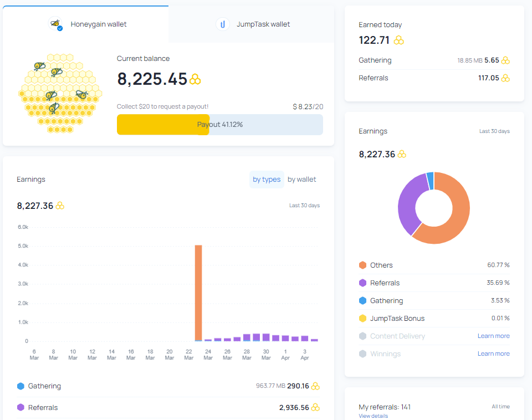Click the Honeygain bee wallet icon
This screenshot has width=532, height=420.
pyautogui.click(x=56, y=24)
